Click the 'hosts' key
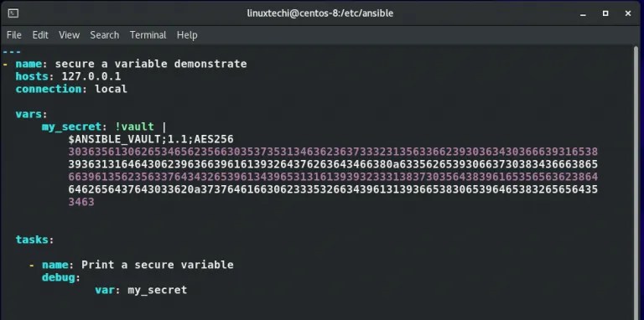644x320 pixels. click(32, 77)
